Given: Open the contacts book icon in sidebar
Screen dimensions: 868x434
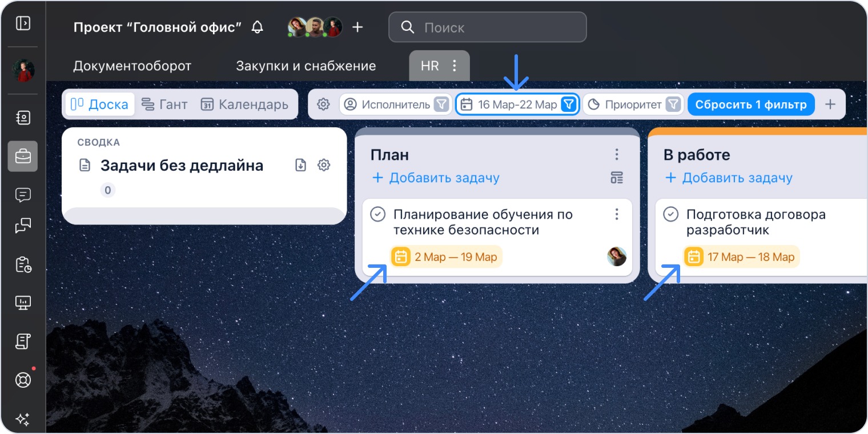Looking at the screenshot, I should tap(23, 118).
